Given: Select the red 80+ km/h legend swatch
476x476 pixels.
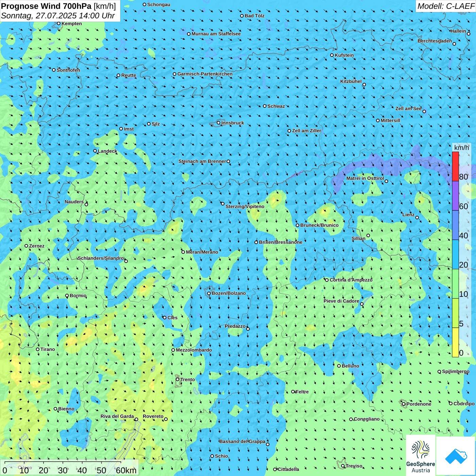Looking at the screenshot, I should tap(455, 167).
